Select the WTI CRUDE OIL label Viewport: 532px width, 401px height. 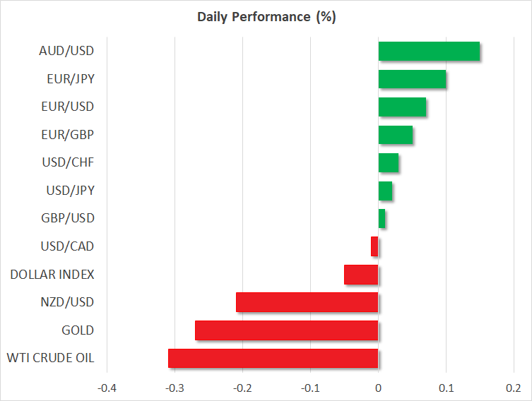[x=49, y=358]
